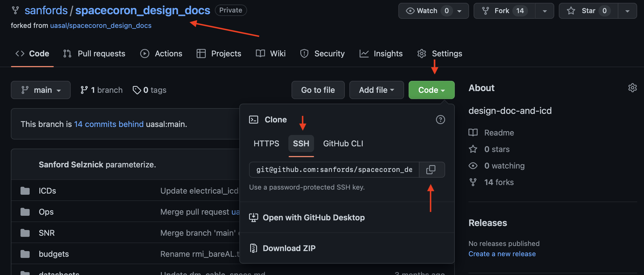Open the ICDs folder name

(x=47, y=191)
